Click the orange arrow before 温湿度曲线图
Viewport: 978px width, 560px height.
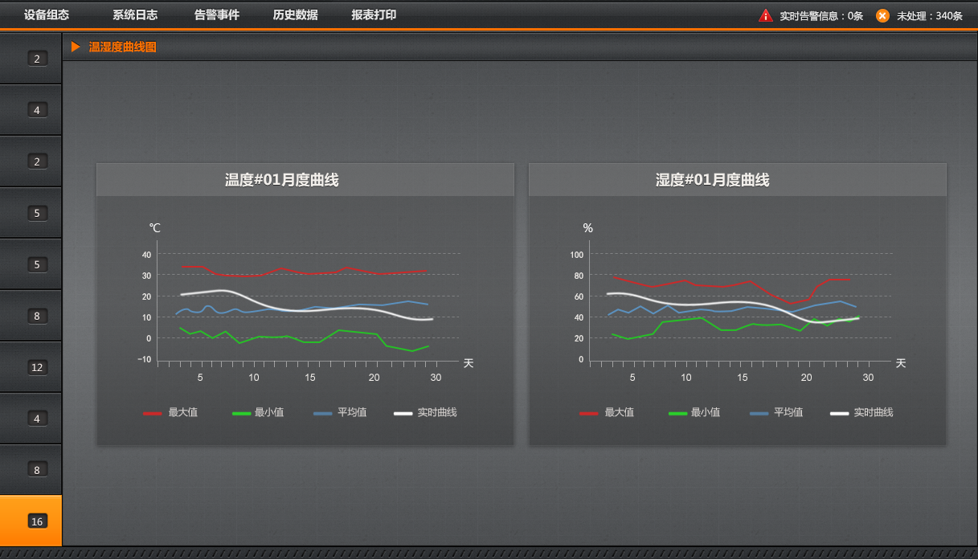[76, 47]
